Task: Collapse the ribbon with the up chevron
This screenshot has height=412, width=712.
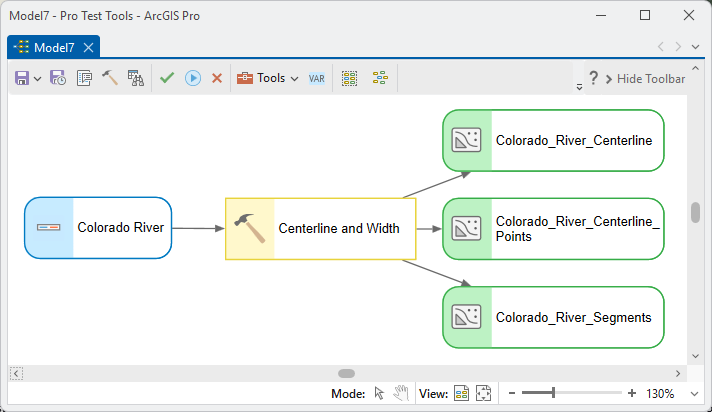Action: click(695, 68)
